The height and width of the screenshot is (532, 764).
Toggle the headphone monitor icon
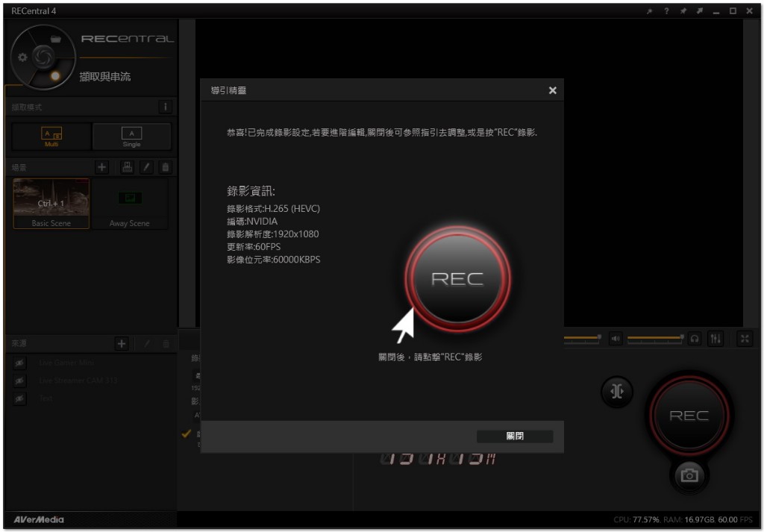(695, 338)
